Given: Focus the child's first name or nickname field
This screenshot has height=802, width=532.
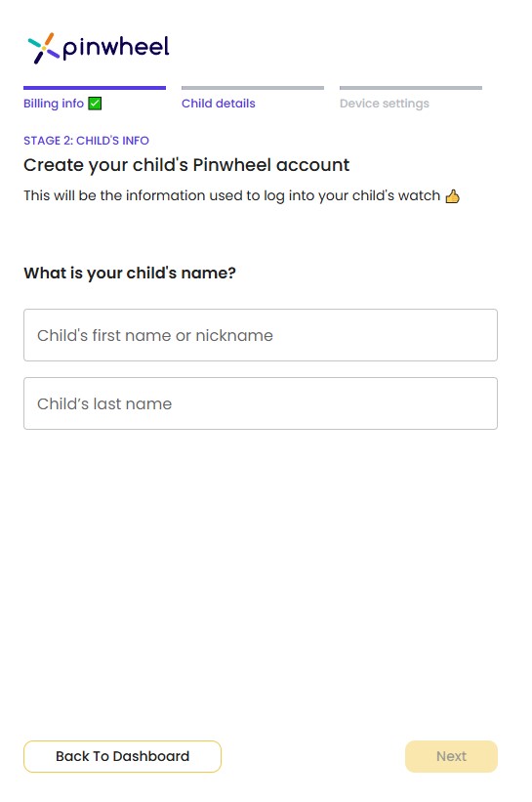Looking at the screenshot, I should 261,335.
